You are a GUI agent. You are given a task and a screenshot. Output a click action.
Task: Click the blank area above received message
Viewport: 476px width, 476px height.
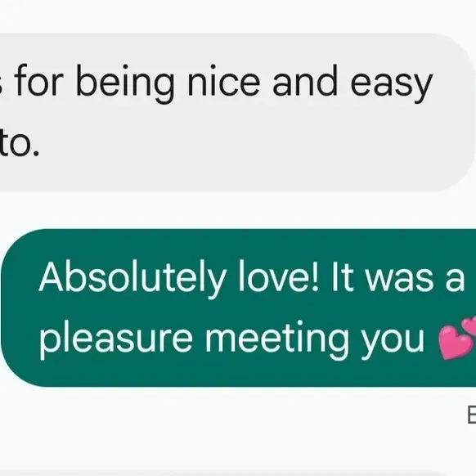point(238,16)
